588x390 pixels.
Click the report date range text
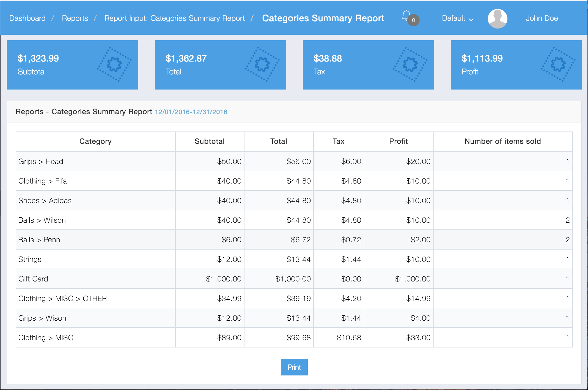click(191, 112)
